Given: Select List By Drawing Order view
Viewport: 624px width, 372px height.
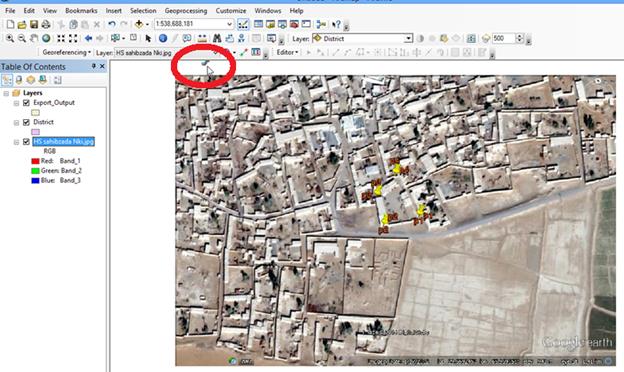Looking at the screenshot, I should pos(7,80).
